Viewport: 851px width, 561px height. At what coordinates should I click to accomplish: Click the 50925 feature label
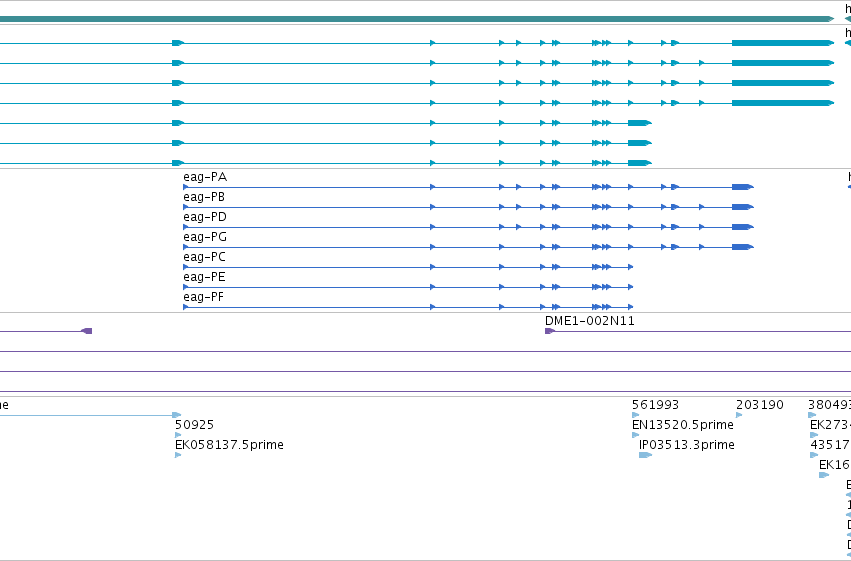[194, 425]
